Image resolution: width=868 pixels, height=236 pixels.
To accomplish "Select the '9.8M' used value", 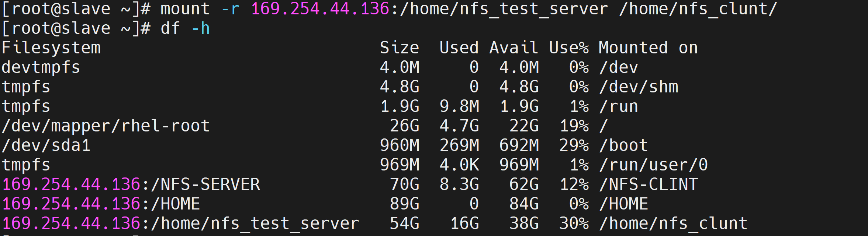I will pyautogui.click(x=459, y=106).
